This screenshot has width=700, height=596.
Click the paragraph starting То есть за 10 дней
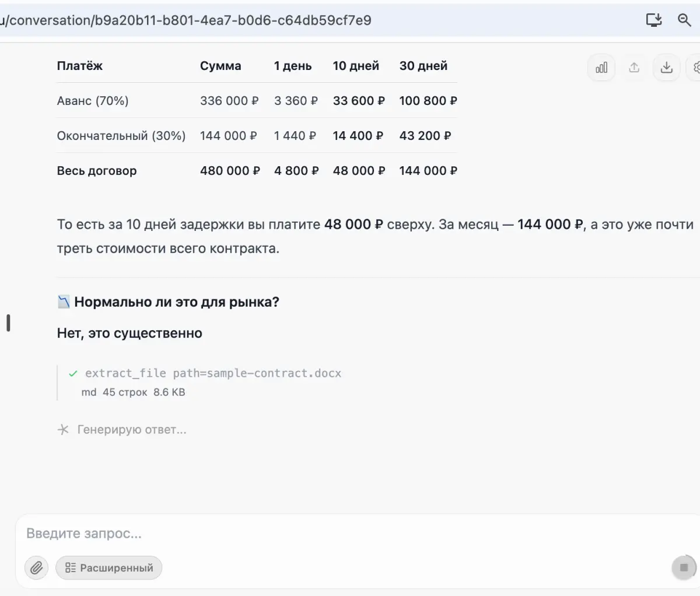pos(375,236)
